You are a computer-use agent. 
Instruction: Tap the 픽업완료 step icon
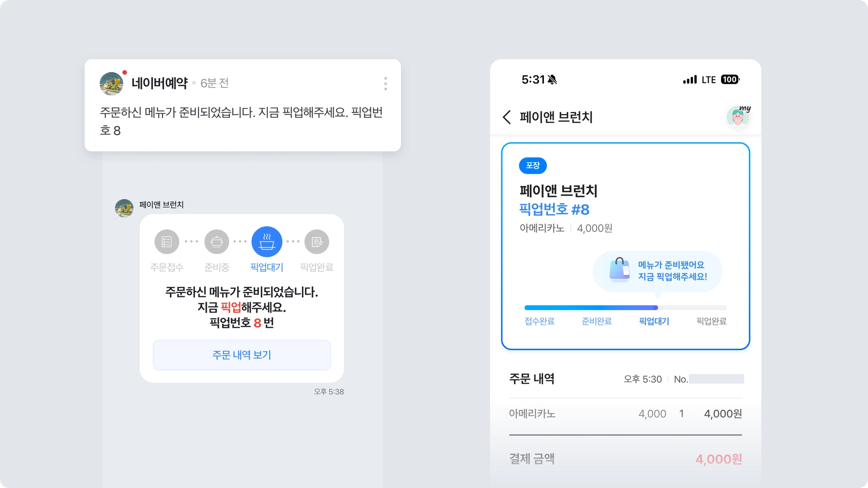pyautogui.click(x=317, y=242)
